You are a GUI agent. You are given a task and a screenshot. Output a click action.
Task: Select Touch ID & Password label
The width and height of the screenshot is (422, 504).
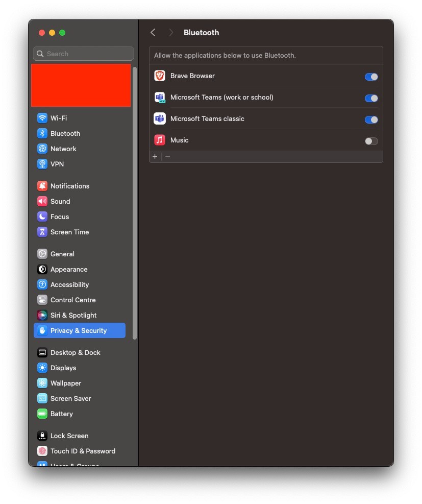tap(83, 451)
